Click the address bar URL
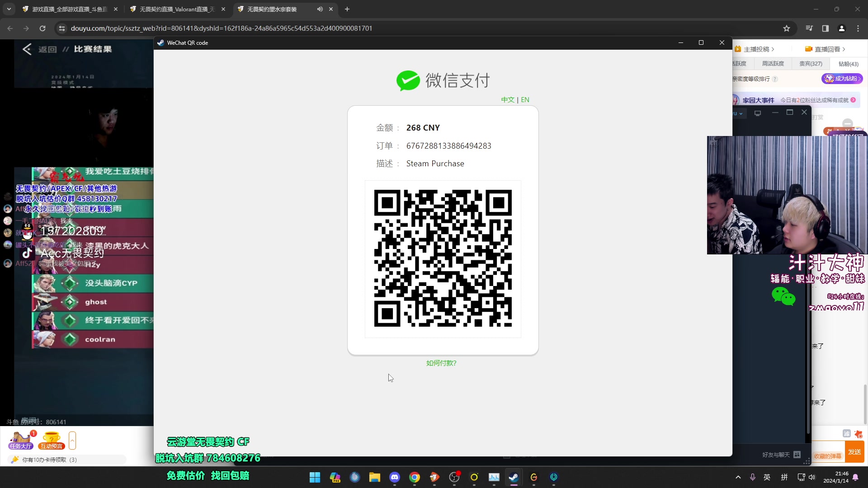 [x=222, y=28]
